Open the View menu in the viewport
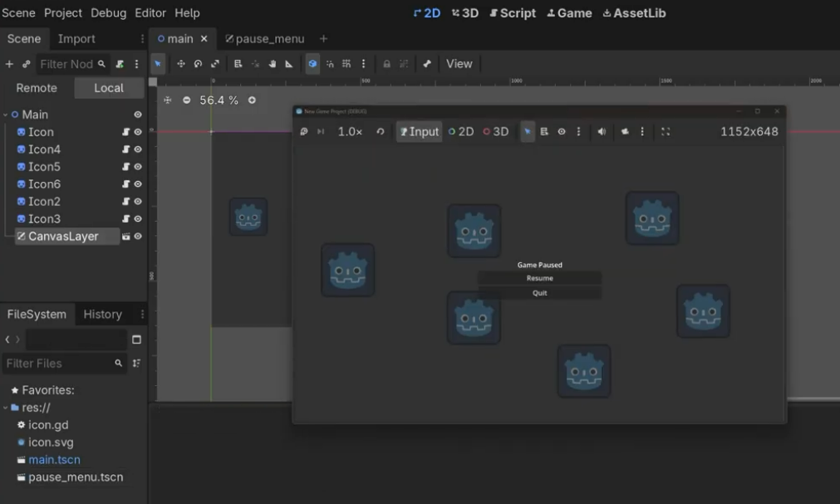This screenshot has height=504, width=840. 458,63
